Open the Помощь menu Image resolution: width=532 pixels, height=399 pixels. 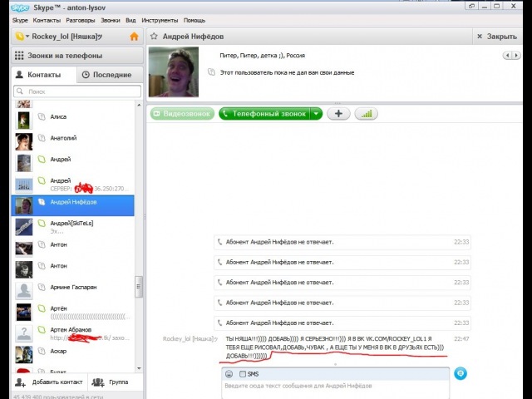pos(195,20)
